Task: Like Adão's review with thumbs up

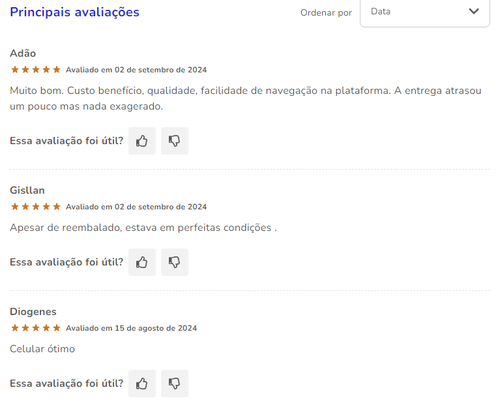Action: tap(142, 141)
